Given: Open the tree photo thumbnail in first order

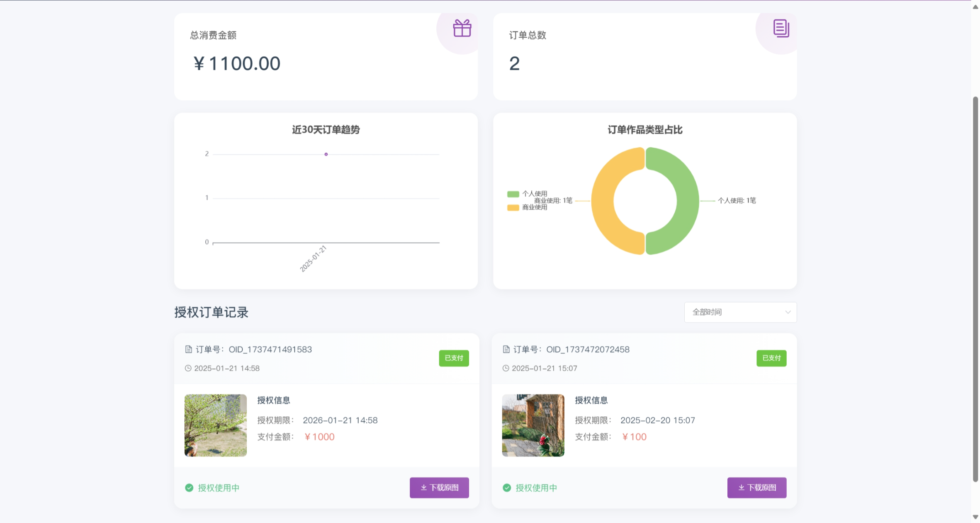Looking at the screenshot, I should (x=216, y=425).
